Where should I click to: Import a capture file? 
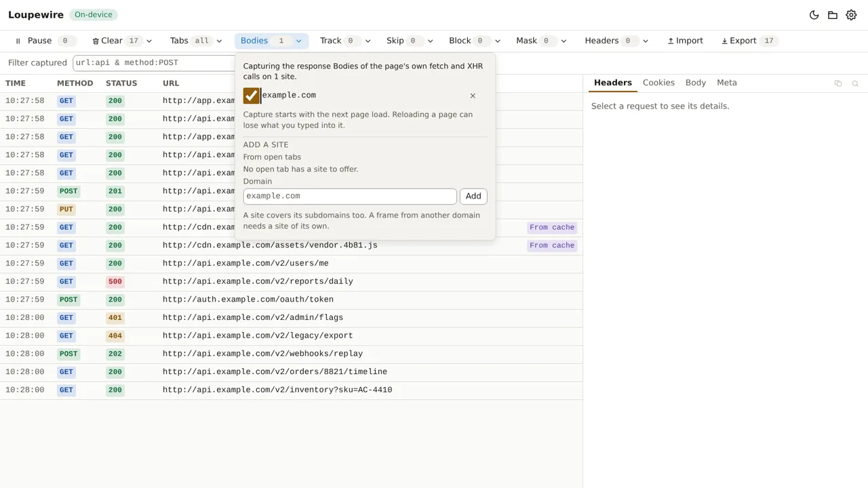click(x=685, y=41)
